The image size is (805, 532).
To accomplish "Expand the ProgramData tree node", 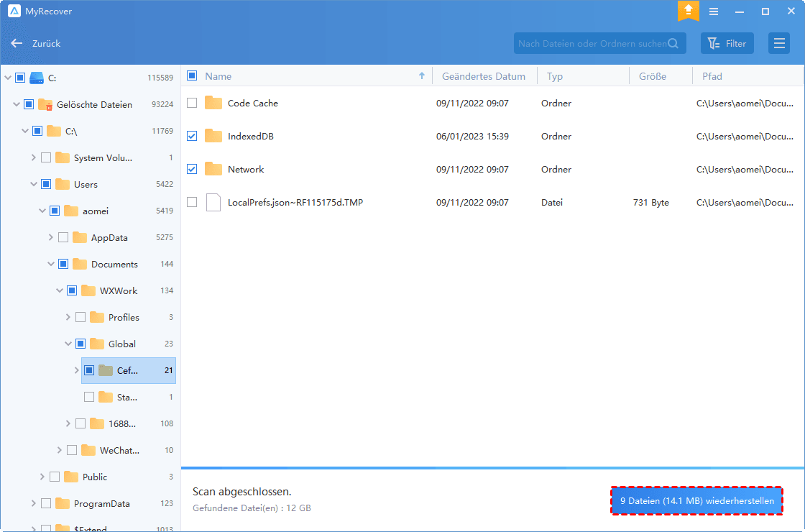I will click(x=34, y=503).
